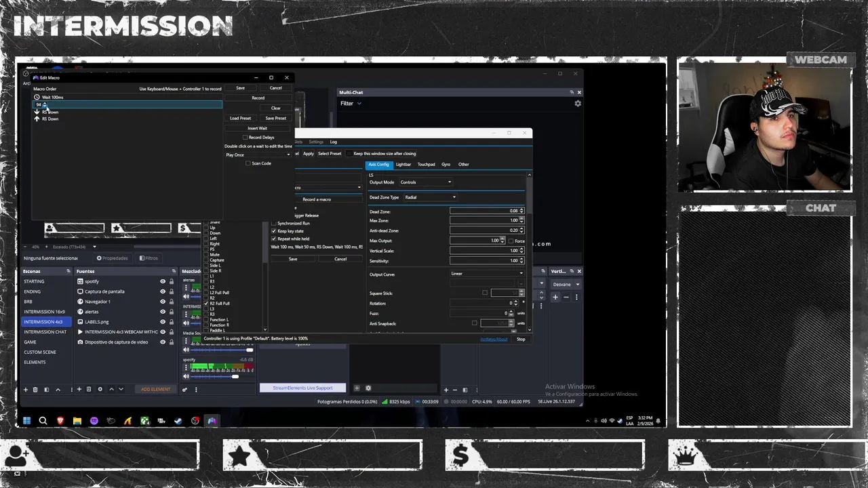Lock the LABELS.png source

pos(171,322)
